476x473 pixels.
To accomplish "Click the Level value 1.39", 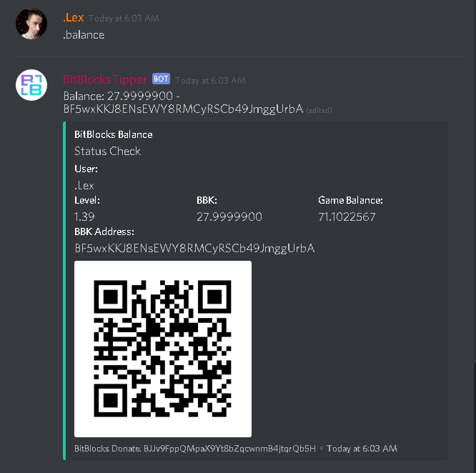I will (84, 216).
